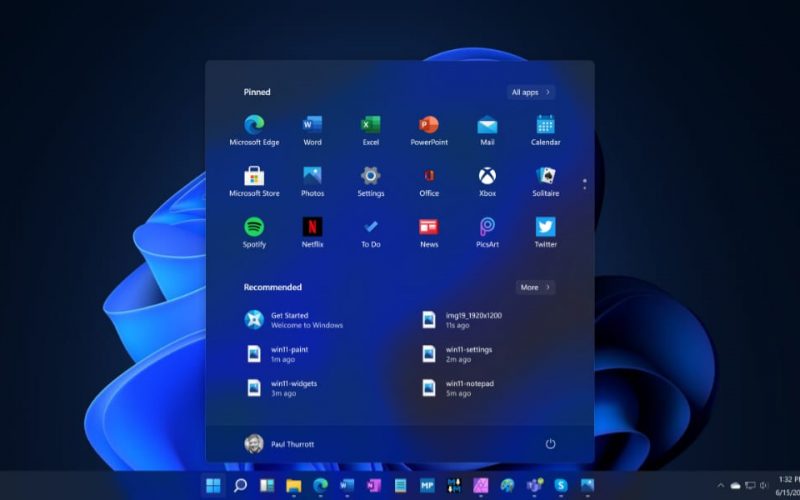This screenshot has height=500, width=800.
Task: Open the MarkdownMonster-style M icon on taskbar
Action: pyautogui.click(x=454, y=485)
